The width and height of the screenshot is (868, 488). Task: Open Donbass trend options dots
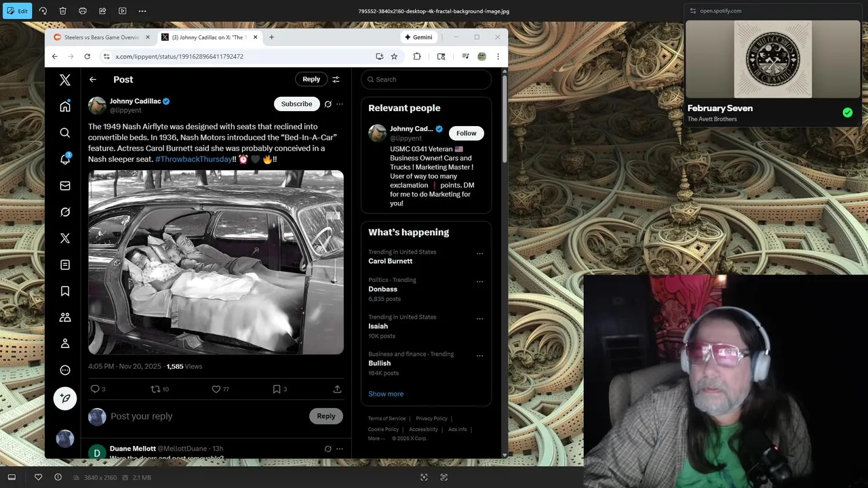point(479,281)
